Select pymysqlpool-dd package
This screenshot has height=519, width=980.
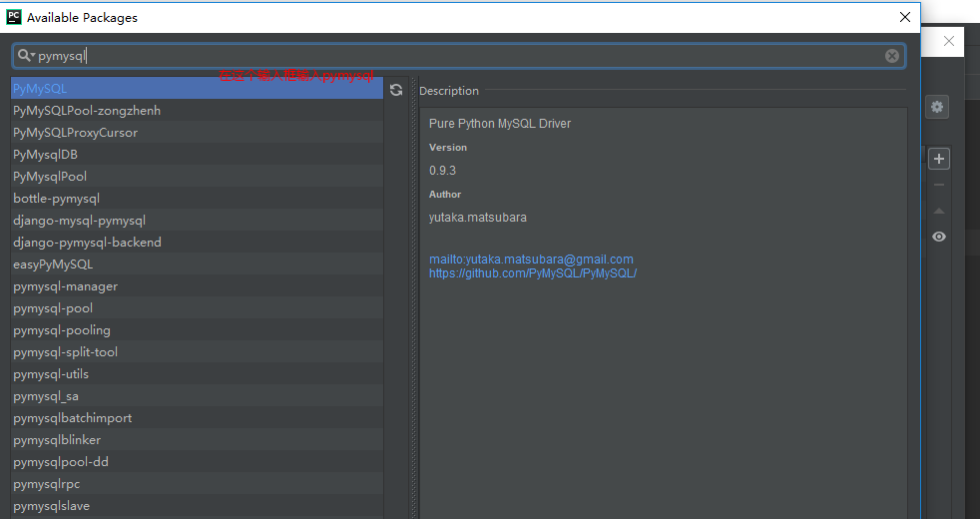(x=197, y=461)
